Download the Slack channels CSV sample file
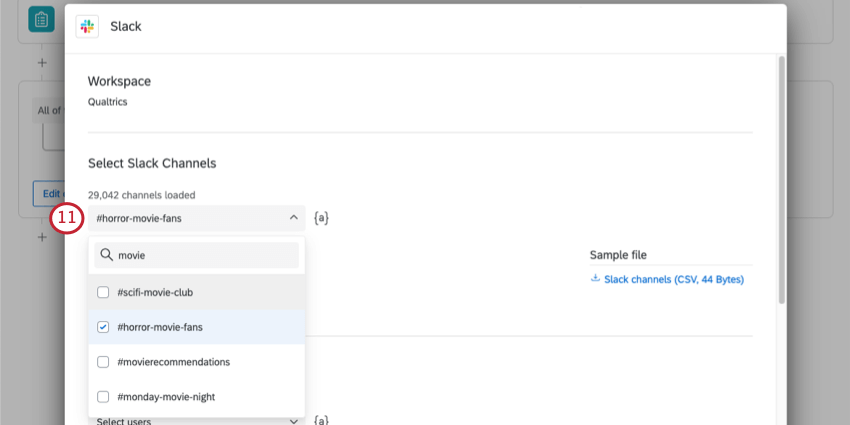The image size is (850, 425). [x=673, y=279]
